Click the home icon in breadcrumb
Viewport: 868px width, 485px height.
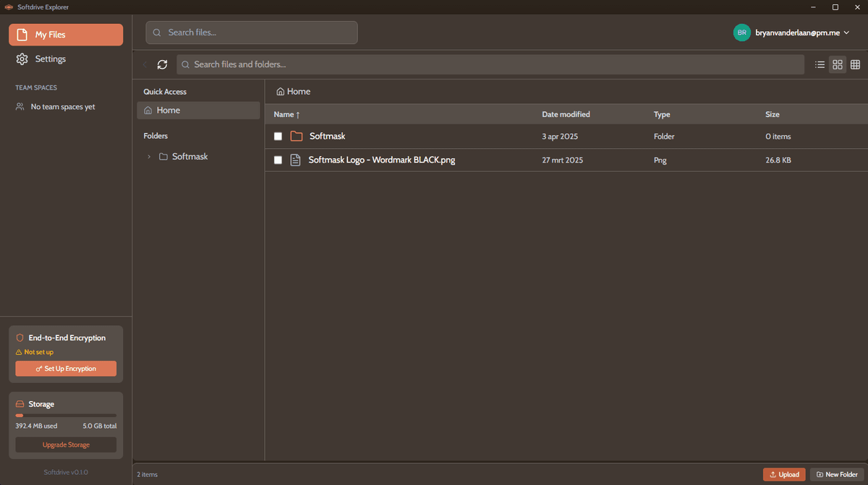(280, 92)
